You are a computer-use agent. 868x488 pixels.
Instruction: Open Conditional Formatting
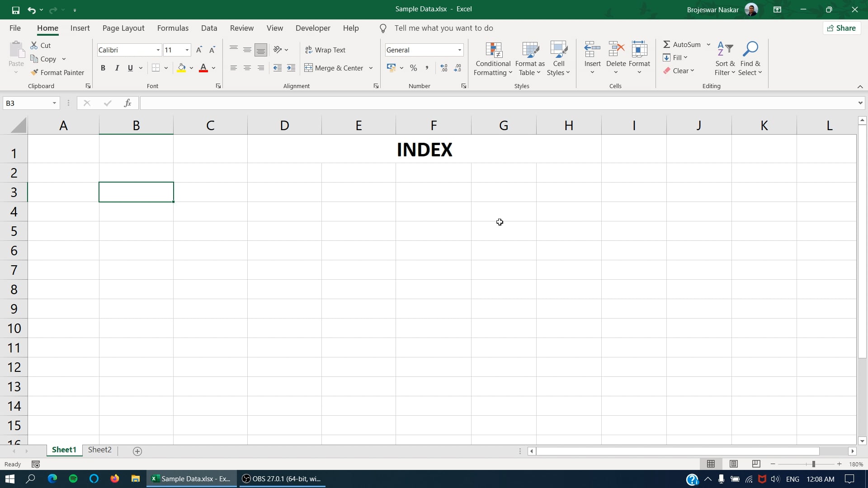pyautogui.click(x=493, y=59)
